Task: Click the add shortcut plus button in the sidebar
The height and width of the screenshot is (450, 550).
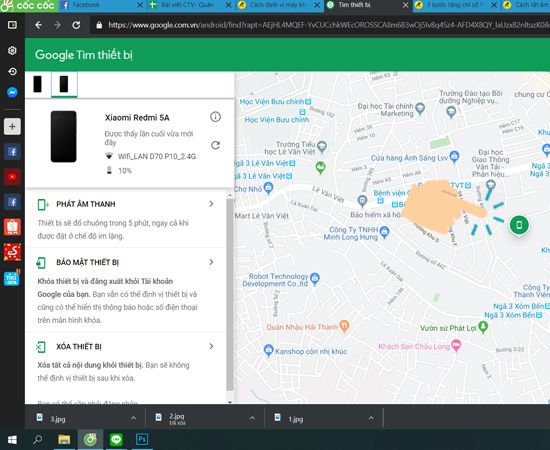Action: (x=12, y=126)
